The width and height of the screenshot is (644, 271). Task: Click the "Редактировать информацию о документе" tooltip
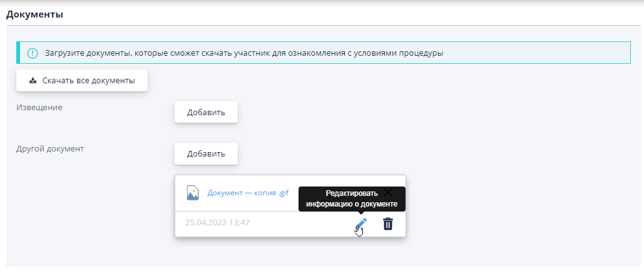[x=352, y=199]
